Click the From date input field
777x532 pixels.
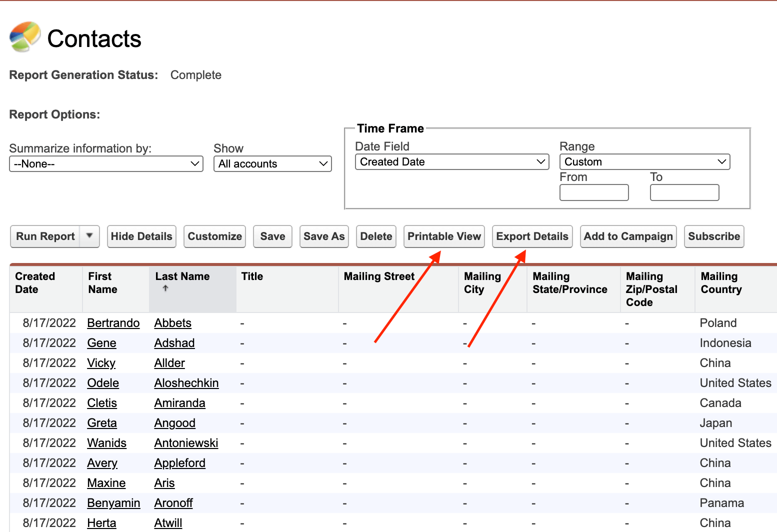(x=594, y=192)
